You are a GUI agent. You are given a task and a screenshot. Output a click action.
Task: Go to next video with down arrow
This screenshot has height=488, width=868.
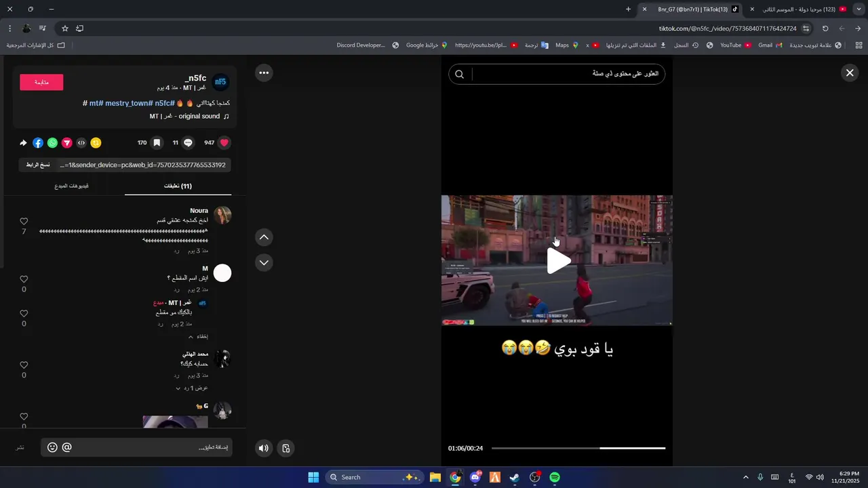pyautogui.click(x=264, y=262)
